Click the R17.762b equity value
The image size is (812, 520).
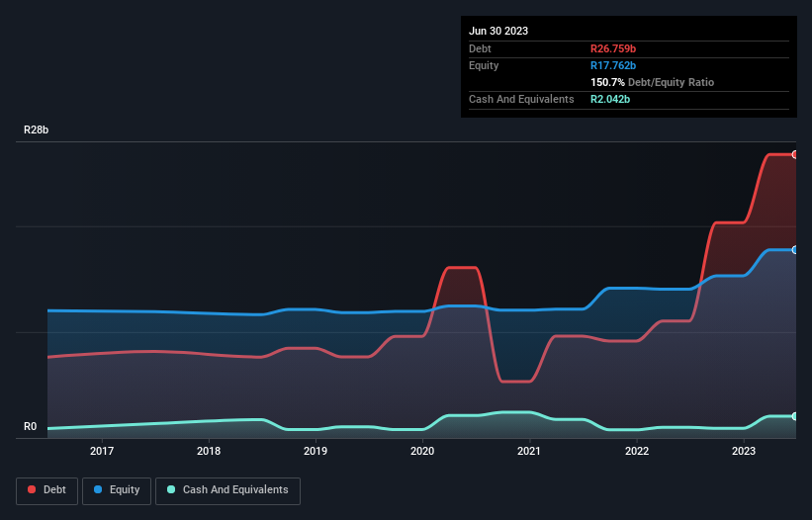tap(613, 65)
